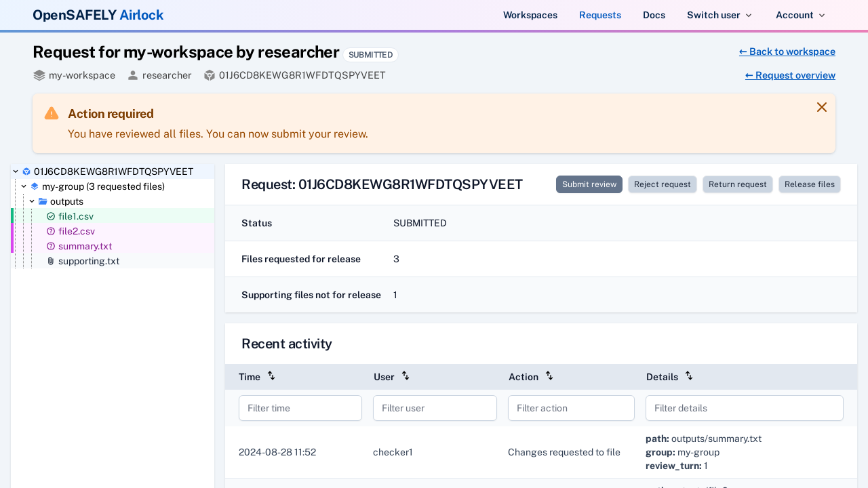The height and width of the screenshot is (488, 868).
Task: Click the sort icon next to Action
Action: (549, 376)
